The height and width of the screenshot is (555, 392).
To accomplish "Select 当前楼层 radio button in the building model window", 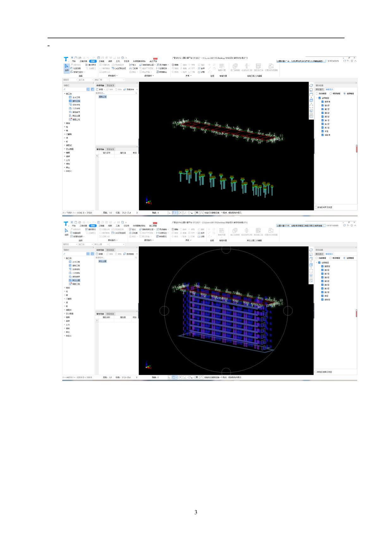I will [x=317, y=258].
